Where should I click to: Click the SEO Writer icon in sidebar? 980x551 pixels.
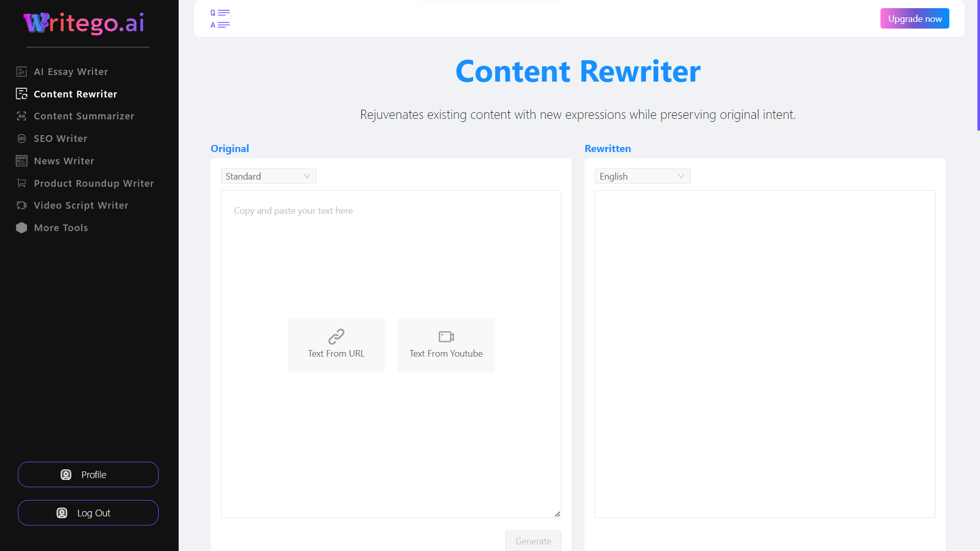pyautogui.click(x=21, y=139)
